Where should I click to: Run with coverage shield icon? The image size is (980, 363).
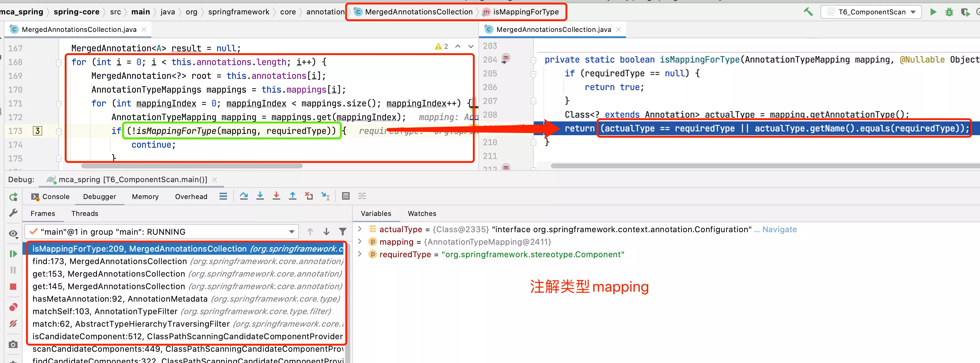point(965,12)
